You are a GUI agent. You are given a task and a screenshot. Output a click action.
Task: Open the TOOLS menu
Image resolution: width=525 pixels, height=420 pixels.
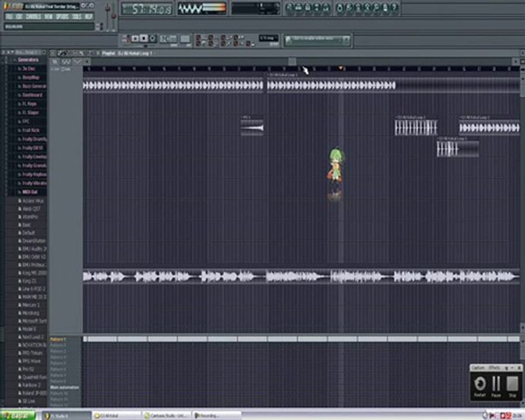tap(77, 16)
